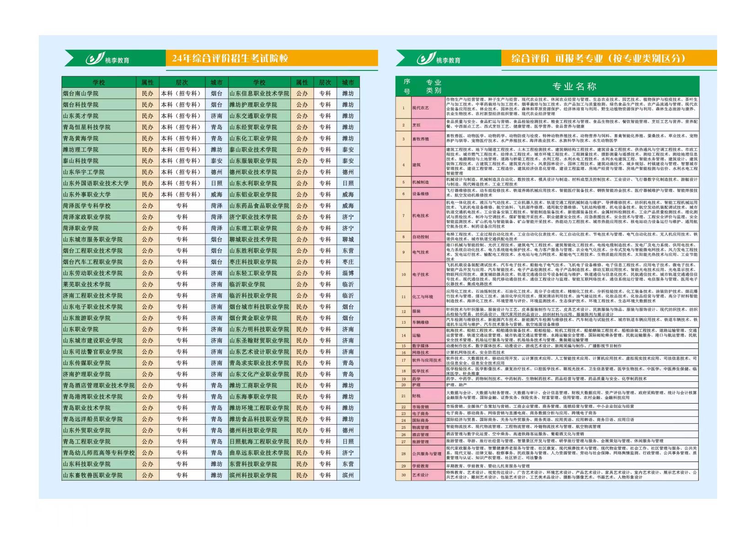Select the 山东服装职业学院 cell
The image size is (756, 534).
tap(259, 161)
